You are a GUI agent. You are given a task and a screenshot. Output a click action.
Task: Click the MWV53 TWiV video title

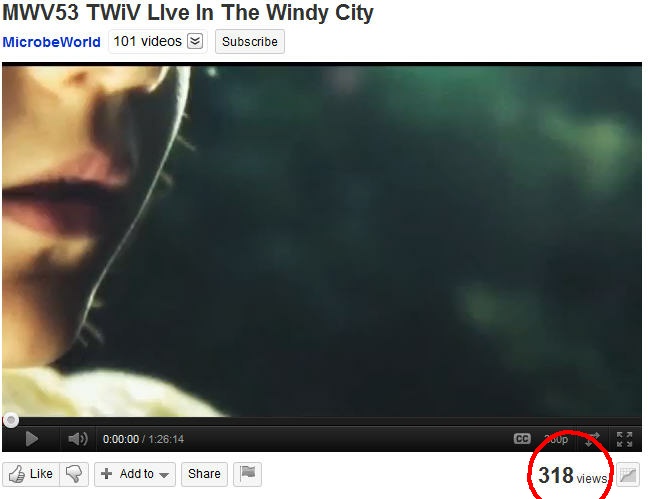click(188, 12)
